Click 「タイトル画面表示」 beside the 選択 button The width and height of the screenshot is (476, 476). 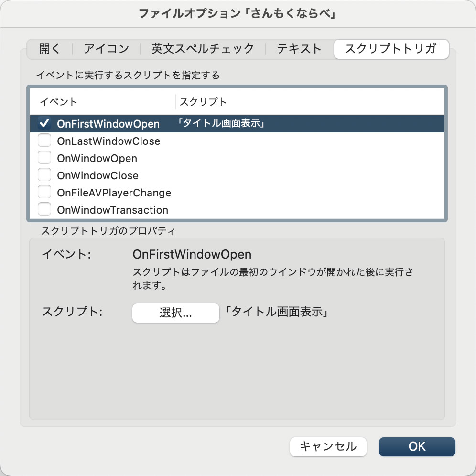point(277,312)
